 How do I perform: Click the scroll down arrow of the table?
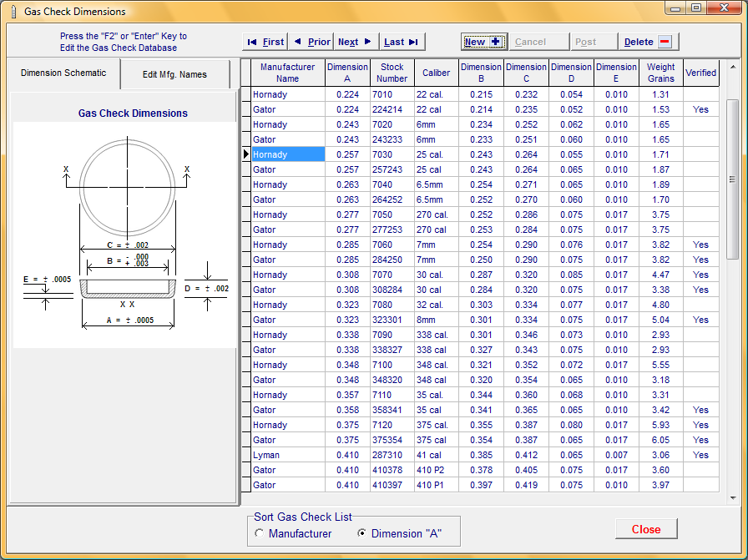point(733,498)
